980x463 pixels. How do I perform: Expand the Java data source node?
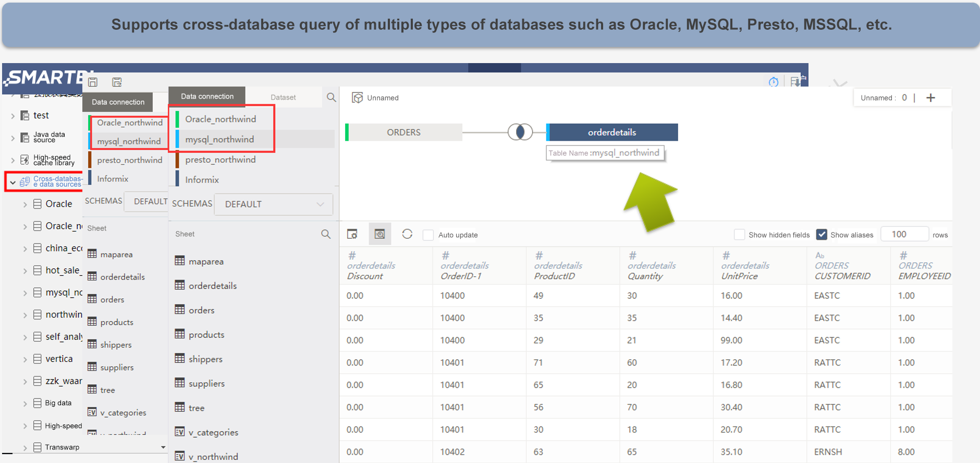(13, 138)
